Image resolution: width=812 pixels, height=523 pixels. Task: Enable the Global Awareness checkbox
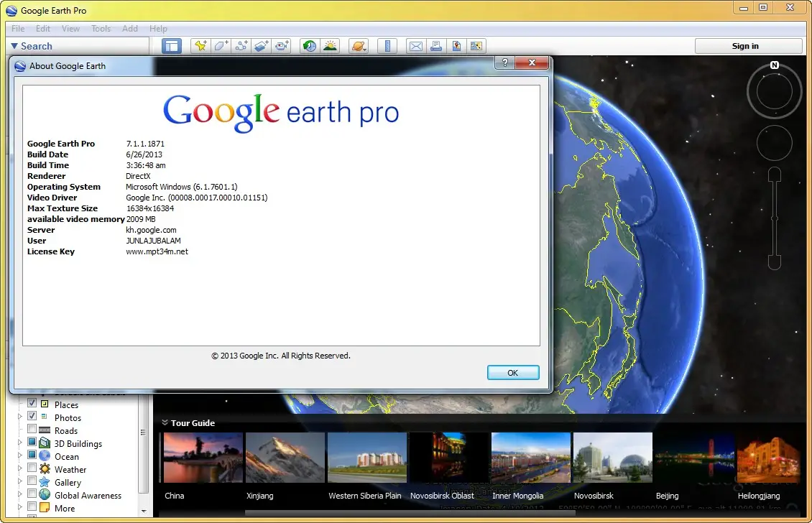(x=32, y=494)
